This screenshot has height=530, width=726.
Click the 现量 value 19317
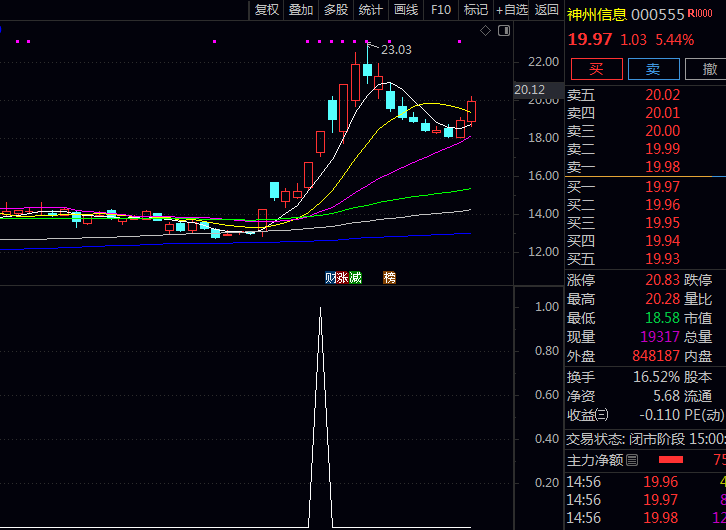point(658,337)
